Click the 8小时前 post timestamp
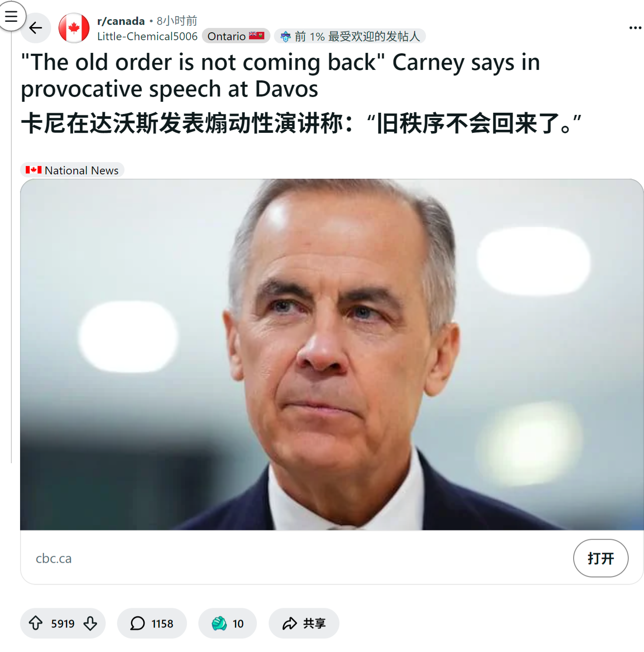This screenshot has width=644, height=652. 177,21
